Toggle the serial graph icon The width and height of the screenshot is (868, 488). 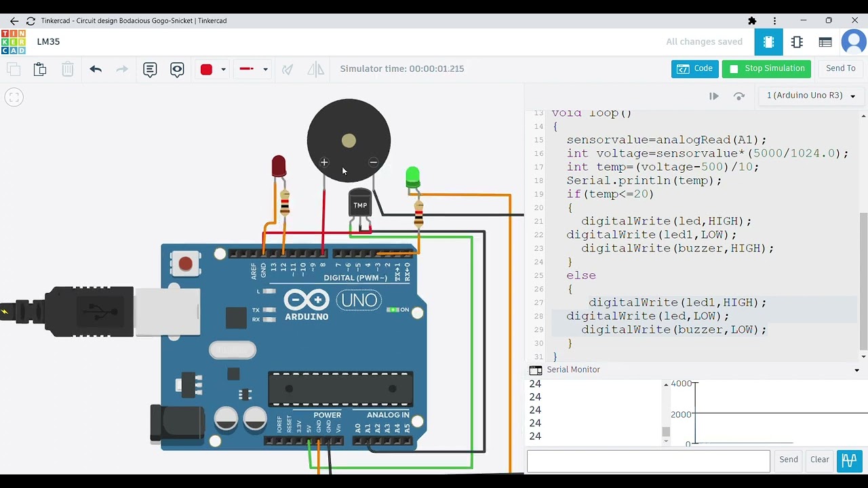[x=849, y=461]
